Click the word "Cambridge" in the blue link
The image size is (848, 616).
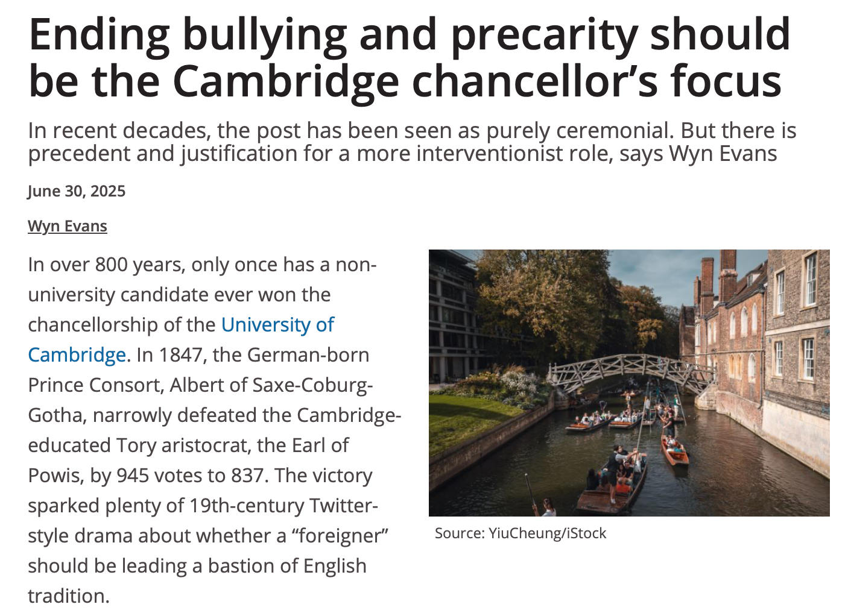77,355
